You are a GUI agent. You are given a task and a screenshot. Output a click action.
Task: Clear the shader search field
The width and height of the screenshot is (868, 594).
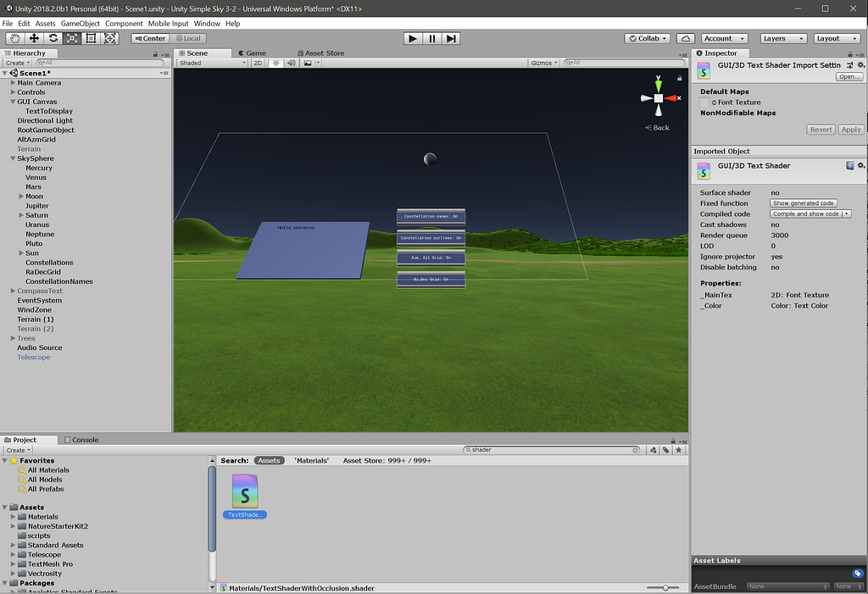pos(635,450)
